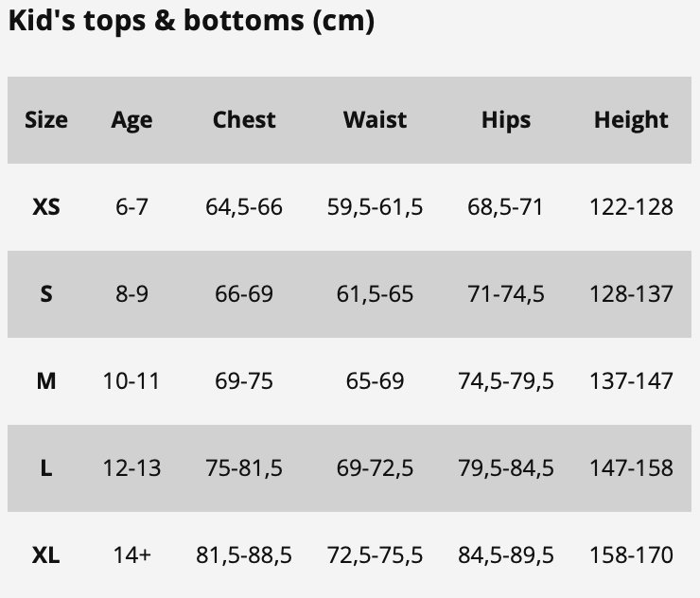Click the XS size row label
The width and height of the screenshot is (700, 598).
(46, 206)
